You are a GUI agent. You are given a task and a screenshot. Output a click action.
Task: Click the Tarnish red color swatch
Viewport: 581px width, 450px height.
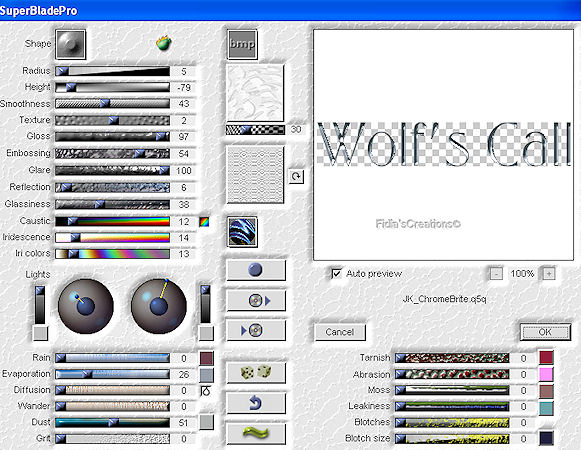tap(546, 358)
